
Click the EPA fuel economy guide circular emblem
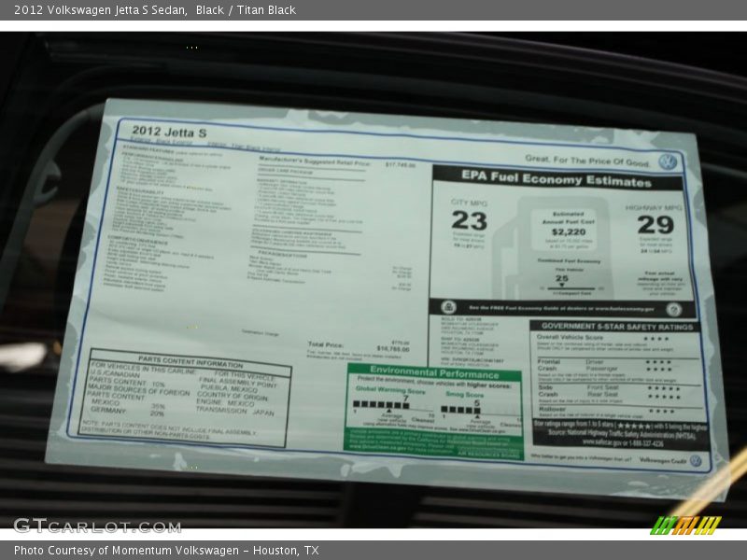pos(449,305)
